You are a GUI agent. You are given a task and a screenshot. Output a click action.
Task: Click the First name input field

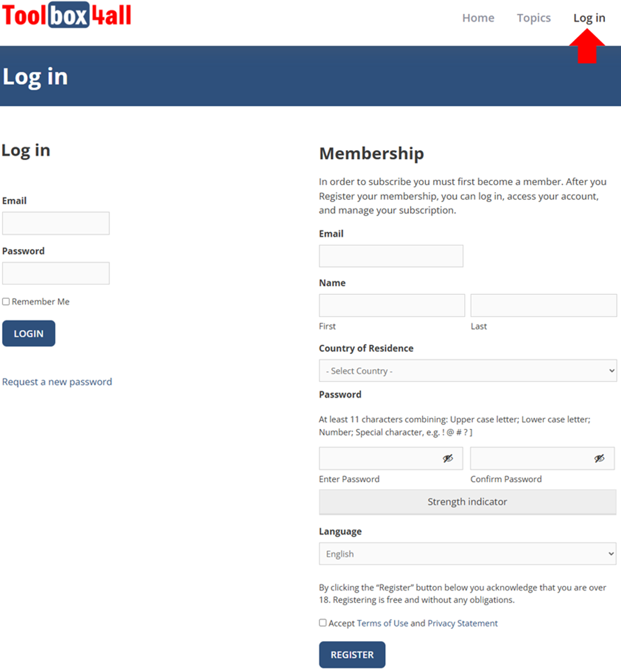pos(391,305)
